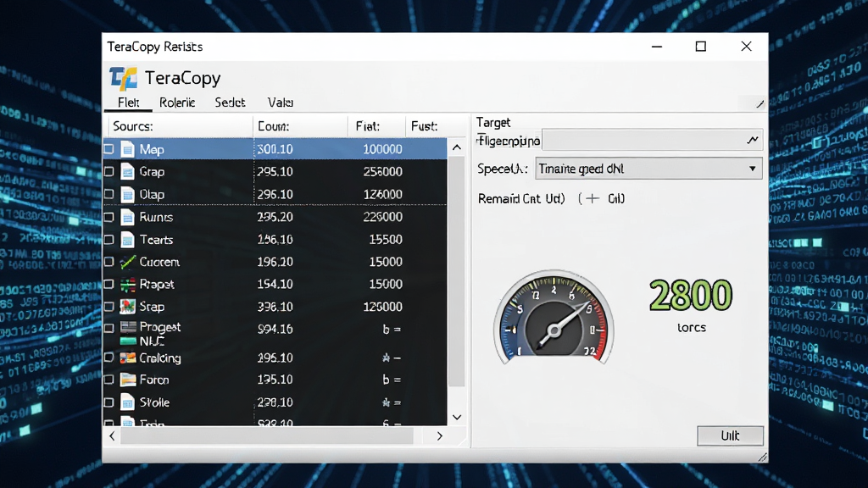This screenshot has height=488, width=868.
Task: Click the icon beside Rrapet
Action: click(x=128, y=285)
